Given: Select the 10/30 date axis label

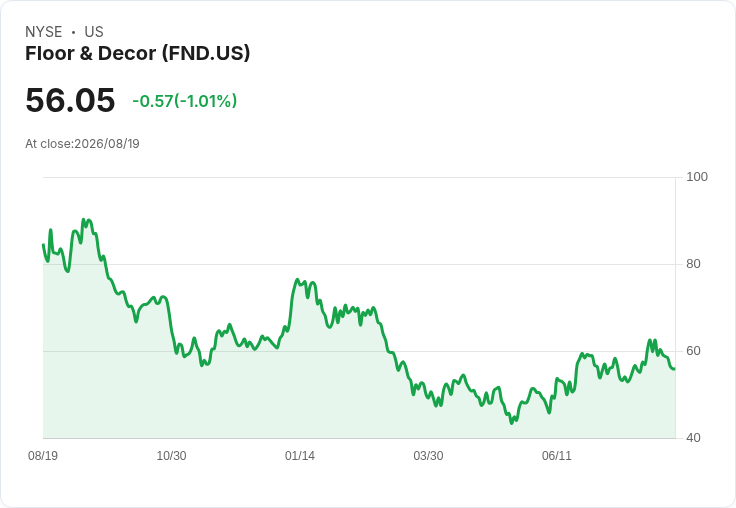Looking at the screenshot, I should (171, 455).
